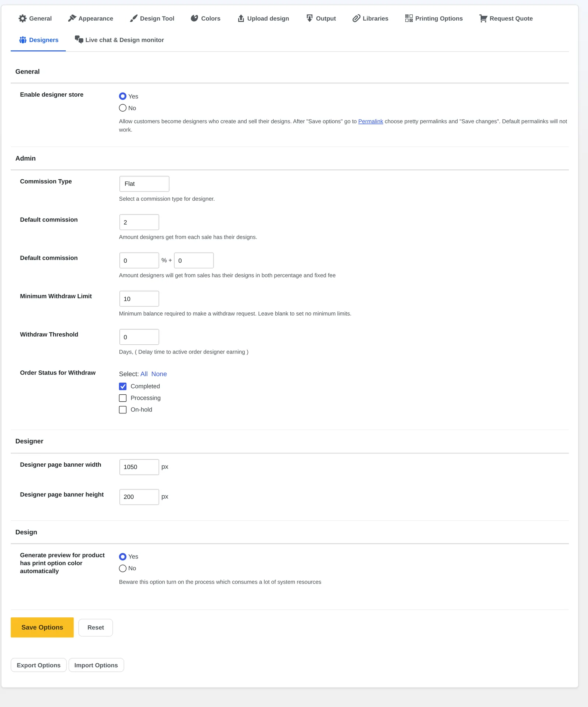The height and width of the screenshot is (707, 588).
Task: Click the Withdraw Threshold input field
Action: pyautogui.click(x=139, y=337)
